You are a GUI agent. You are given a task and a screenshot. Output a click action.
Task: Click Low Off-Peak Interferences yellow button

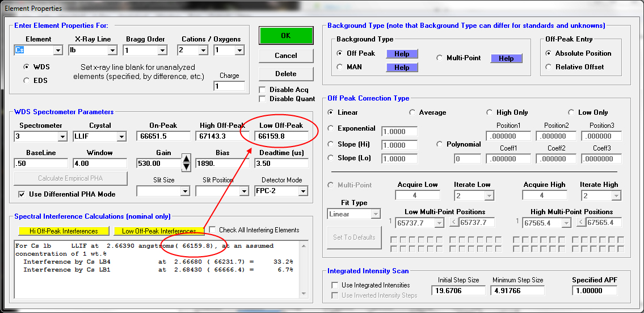click(158, 231)
